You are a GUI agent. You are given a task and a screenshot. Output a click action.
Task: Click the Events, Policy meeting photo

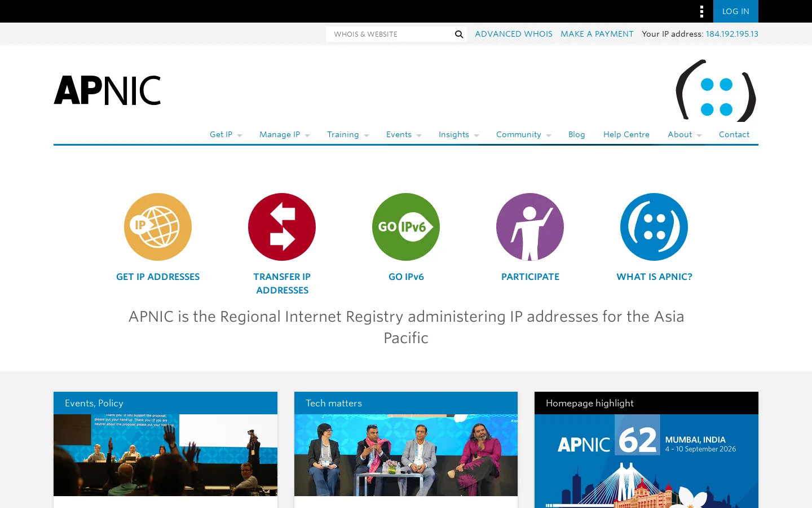[165, 455]
